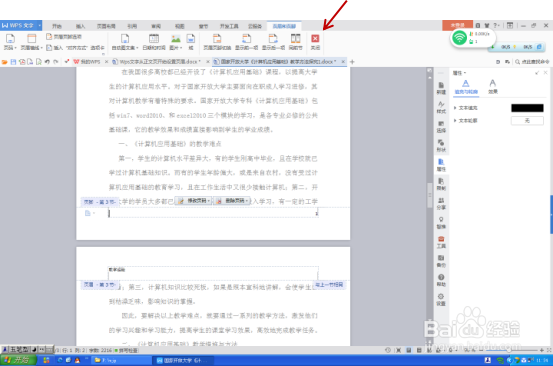The height and width of the screenshot is (366, 553).
Task: Click the 属性 (Properties) sidebar icon
Action: (x=441, y=165)
